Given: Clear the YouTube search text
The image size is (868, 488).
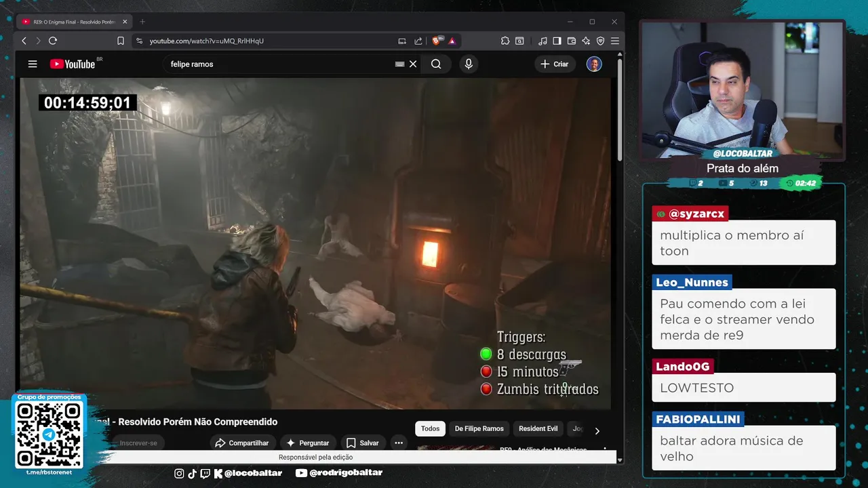Looking at the screenshot, I should click(x=413, y=64).
